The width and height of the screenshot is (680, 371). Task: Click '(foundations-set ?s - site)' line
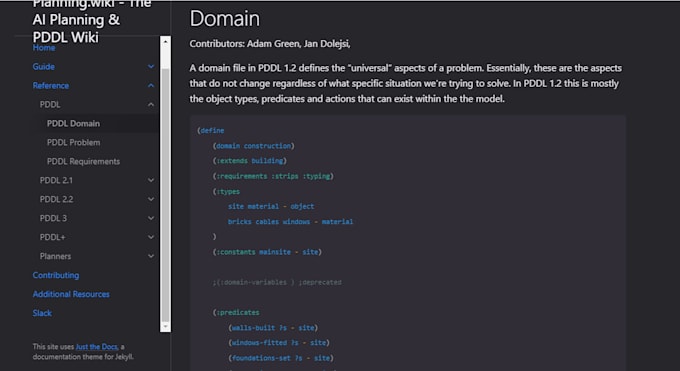point(281,358)
